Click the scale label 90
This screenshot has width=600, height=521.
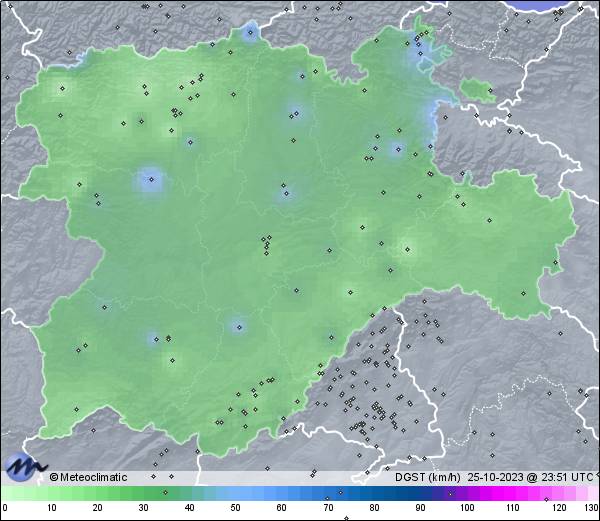(x=420, y=508)
